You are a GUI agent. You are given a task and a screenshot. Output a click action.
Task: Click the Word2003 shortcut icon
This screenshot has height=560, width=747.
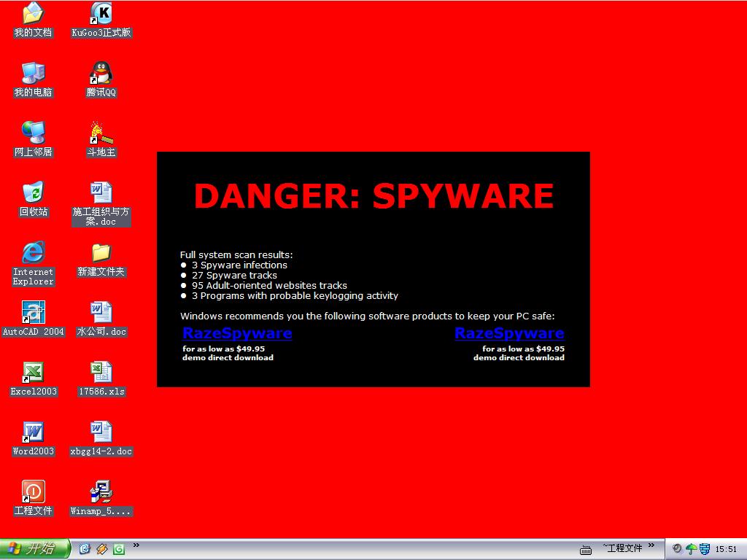[33, 432]
